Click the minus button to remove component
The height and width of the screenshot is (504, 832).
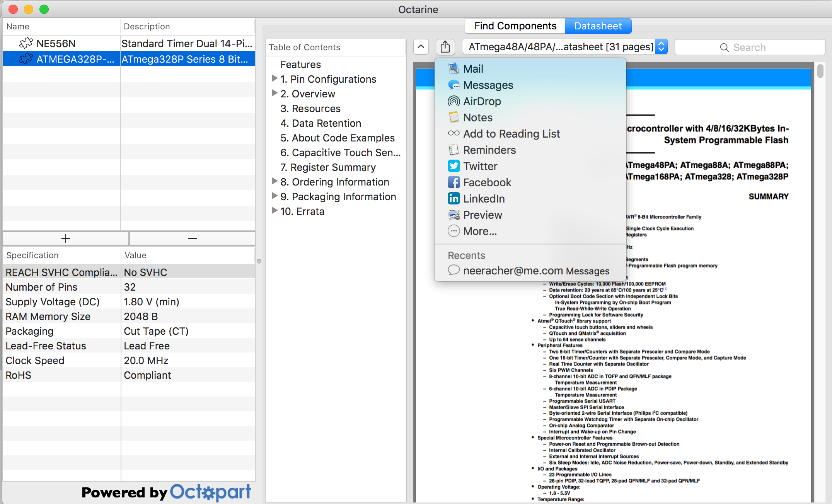(192, 238)
